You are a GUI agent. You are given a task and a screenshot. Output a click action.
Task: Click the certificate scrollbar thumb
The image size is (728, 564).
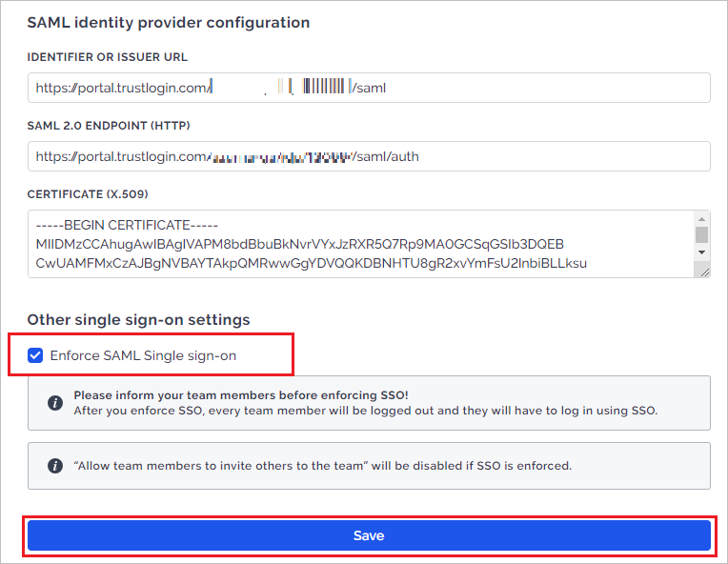[701, 235]
